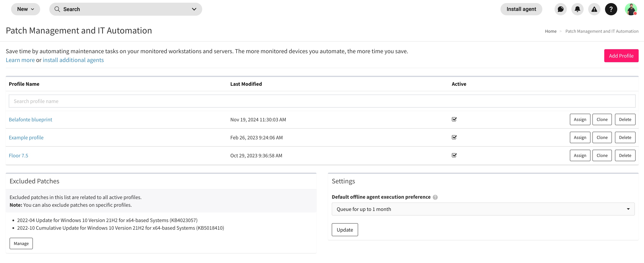Click Install agent button
This screenshot has width=644, height=263.
tap(521, 9)
